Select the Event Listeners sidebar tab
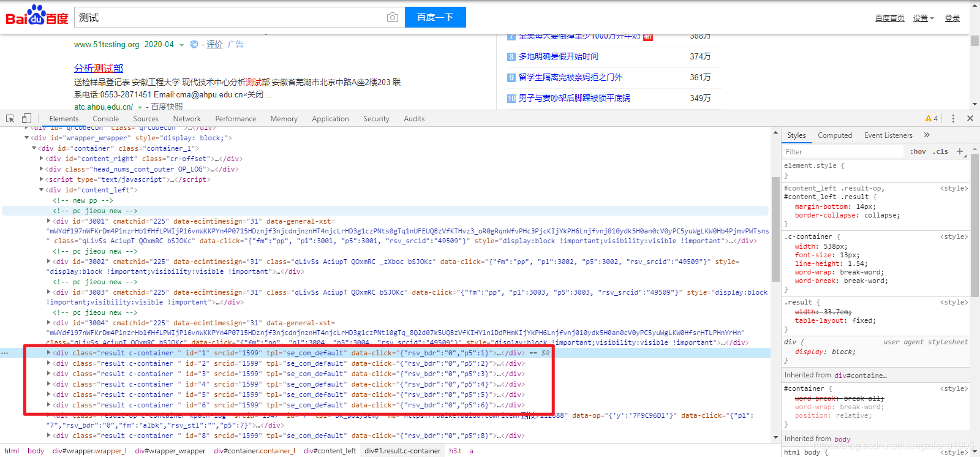 [888, 135]
